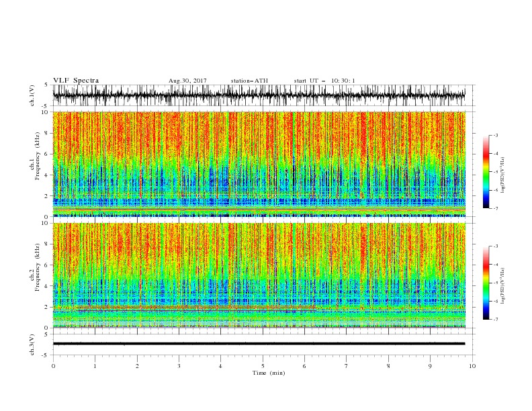
Task: Click the 'station=ATH' label
Action: [x=249, y=81]
